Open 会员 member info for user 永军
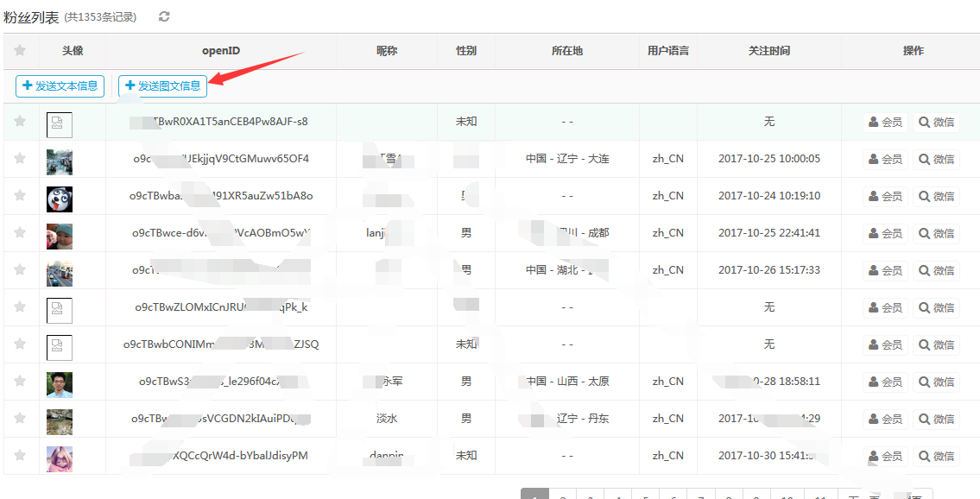The width and height of the screenshot is (980, 499). [885, 381]
